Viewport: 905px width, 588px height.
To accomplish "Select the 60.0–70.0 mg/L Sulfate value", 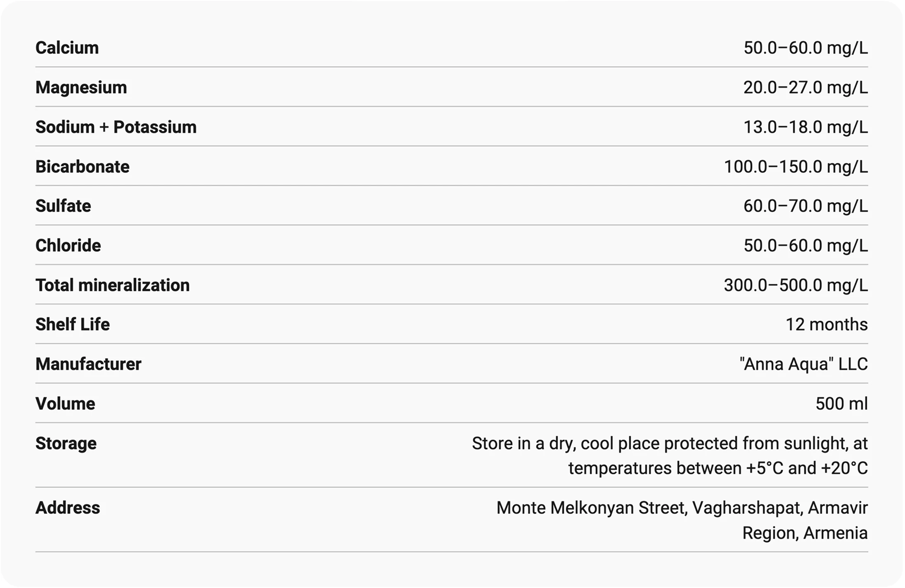I will pos(805,206).
